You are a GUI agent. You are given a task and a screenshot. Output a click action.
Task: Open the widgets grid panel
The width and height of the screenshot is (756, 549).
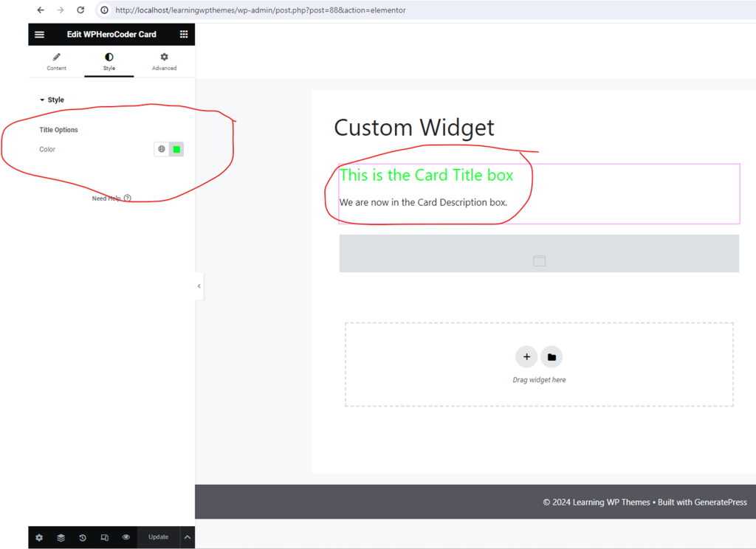[x=184, y=35]
